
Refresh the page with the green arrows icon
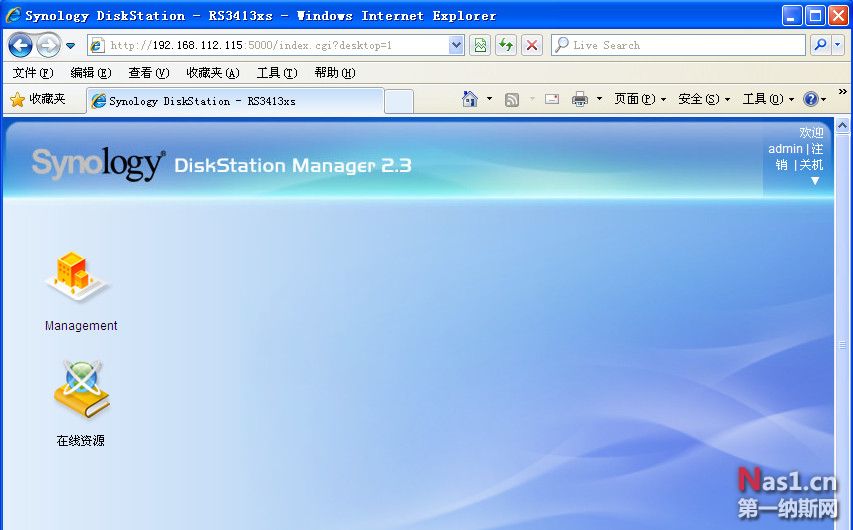coord(506,45)
